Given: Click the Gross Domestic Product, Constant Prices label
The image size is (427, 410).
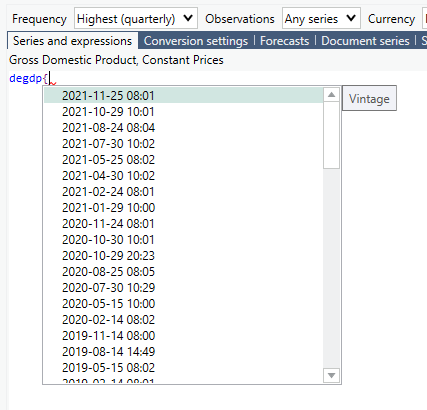Looking at the screenshot, I should [x=116, y=60].
